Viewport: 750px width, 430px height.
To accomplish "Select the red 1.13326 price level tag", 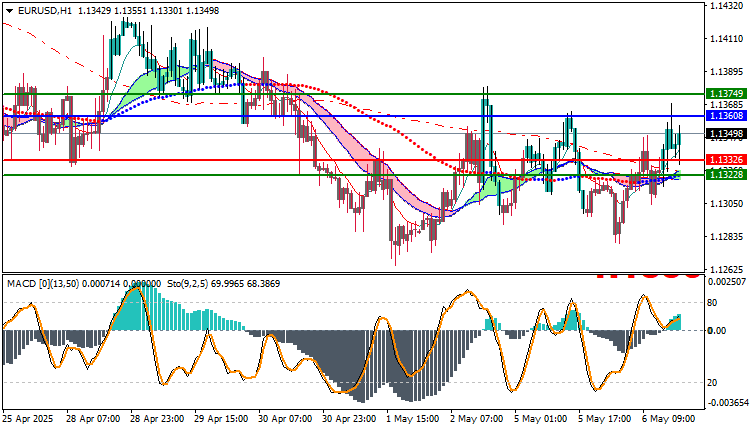I will tap(727, 160).
